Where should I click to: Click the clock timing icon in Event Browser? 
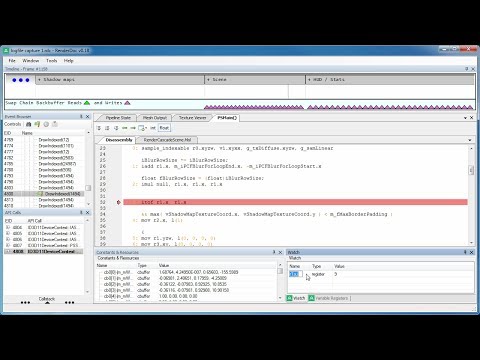click(46, 124)
